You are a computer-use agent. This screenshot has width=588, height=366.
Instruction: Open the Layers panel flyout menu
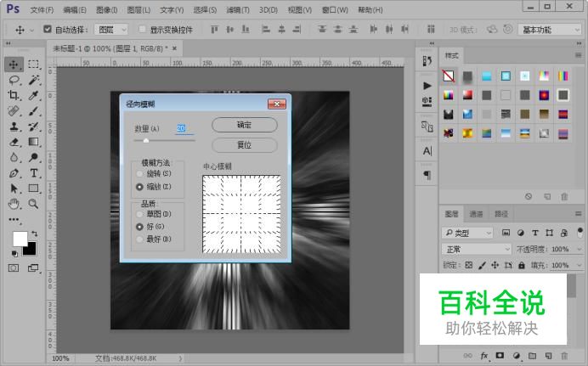point(579,213)
